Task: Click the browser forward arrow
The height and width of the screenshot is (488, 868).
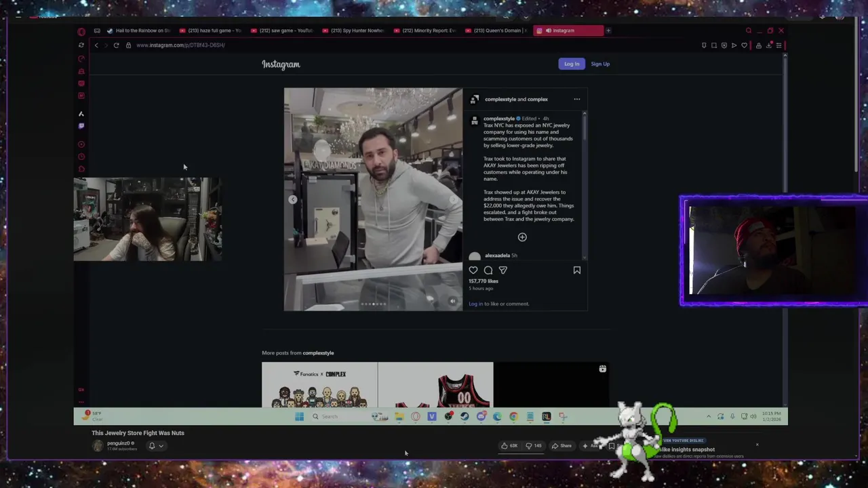Action: click(x=106, y=45)
